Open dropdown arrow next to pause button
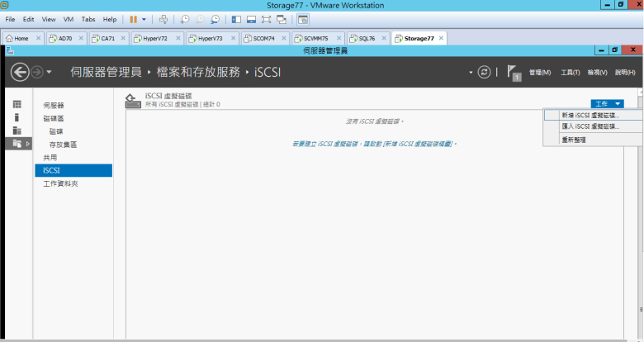The image size is (644, 342). (144, 18)
